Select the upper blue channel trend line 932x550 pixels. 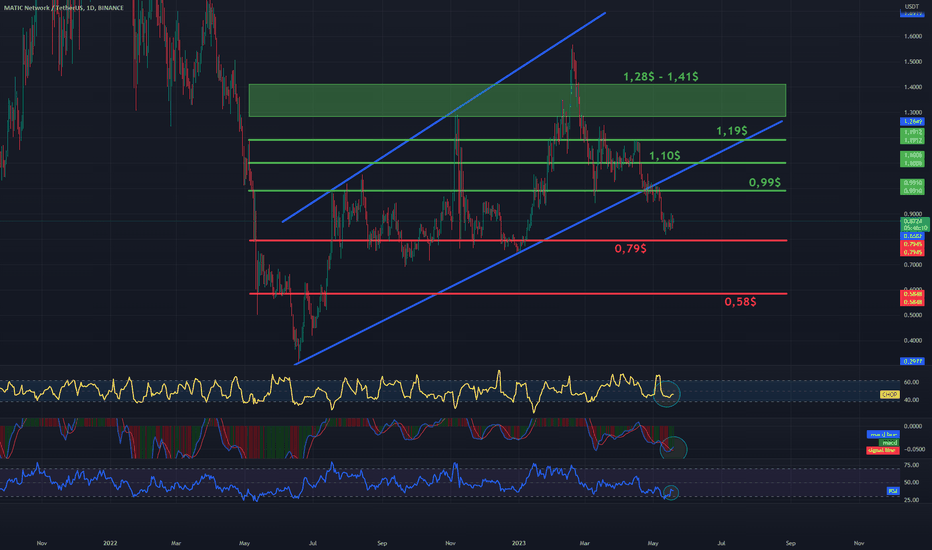click(443, 117)
